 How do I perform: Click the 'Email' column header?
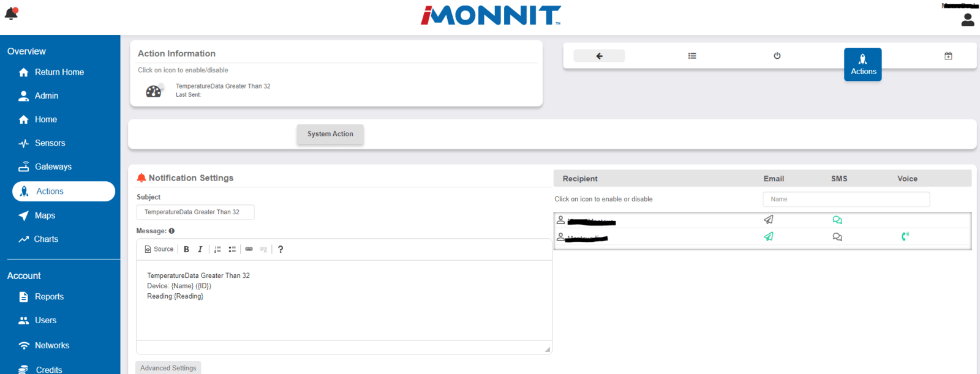[774, 179]
